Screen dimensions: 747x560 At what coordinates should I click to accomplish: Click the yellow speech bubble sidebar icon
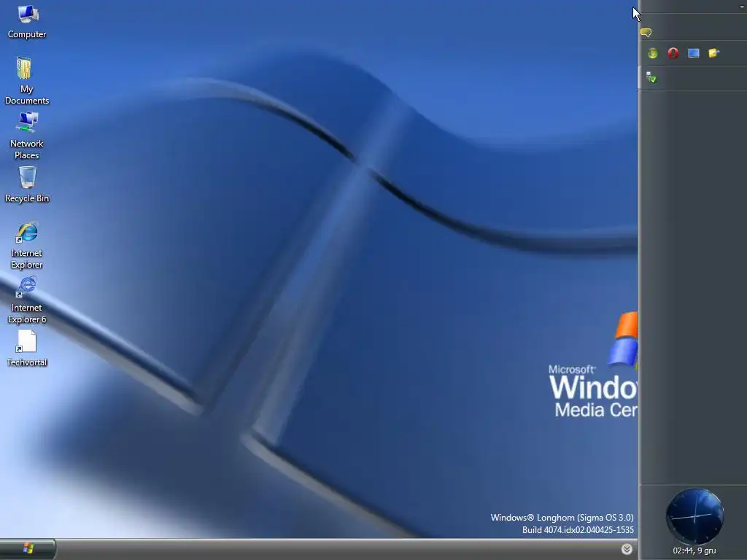tap(646, 32)
